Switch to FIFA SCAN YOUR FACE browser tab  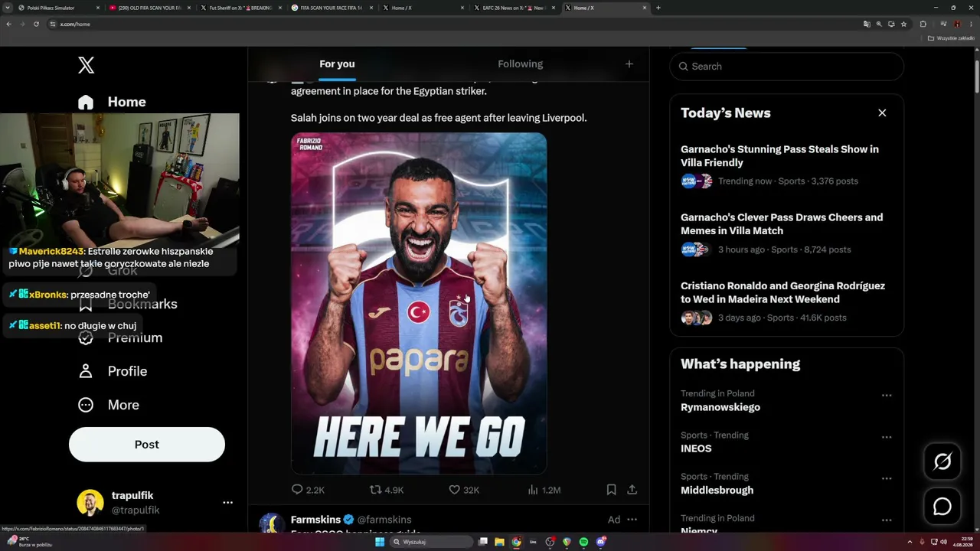coord(333,8)
